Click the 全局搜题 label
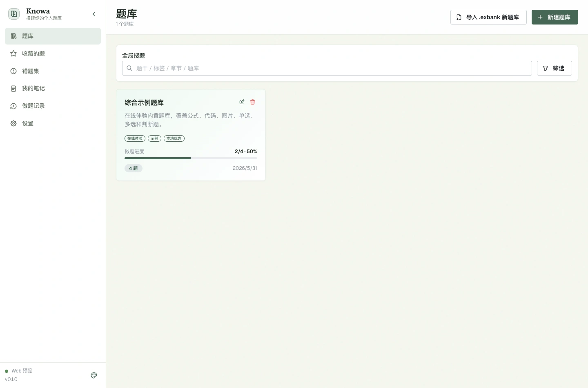The image size is (588, 388). (x=134, y=56)
